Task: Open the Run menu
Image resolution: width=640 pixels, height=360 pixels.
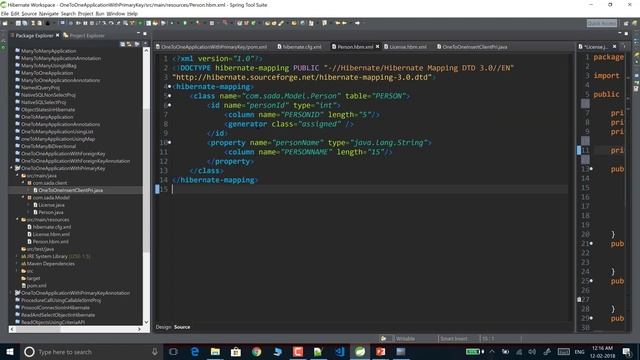Action: (x=100, y=13)
